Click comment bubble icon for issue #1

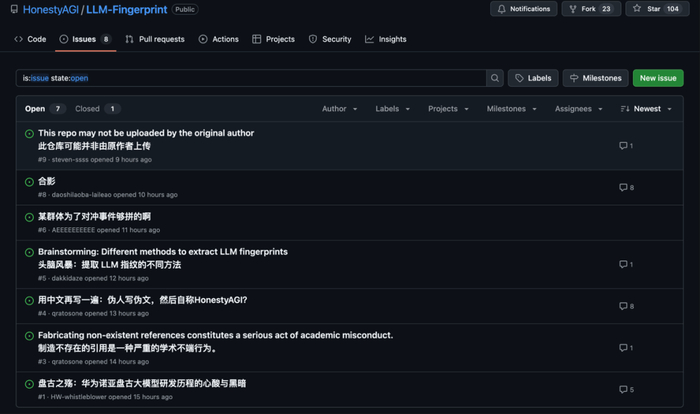pyautogui.click(x=623, y=389)
